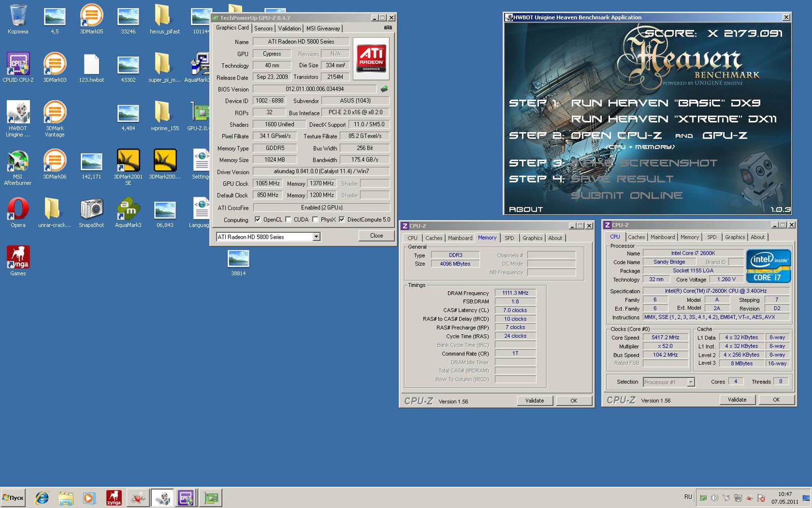Open Processor #1 selection dropdown in CPU-Z
The image size is (812, 508).
point(668,382)
